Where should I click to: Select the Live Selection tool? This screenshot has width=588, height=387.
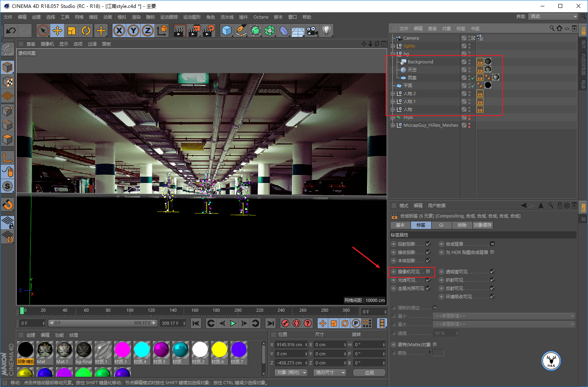click(x=43, y=31)
